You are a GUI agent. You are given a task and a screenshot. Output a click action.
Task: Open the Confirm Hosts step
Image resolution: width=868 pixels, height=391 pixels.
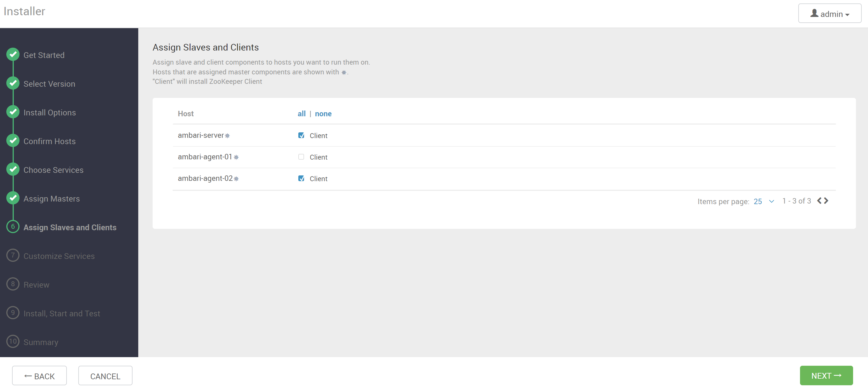point(50,141)
